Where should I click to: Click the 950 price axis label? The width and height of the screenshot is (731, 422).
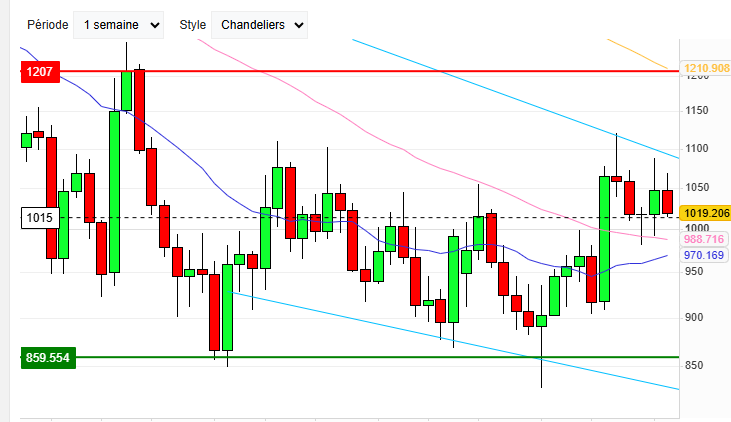pos(694,271)
